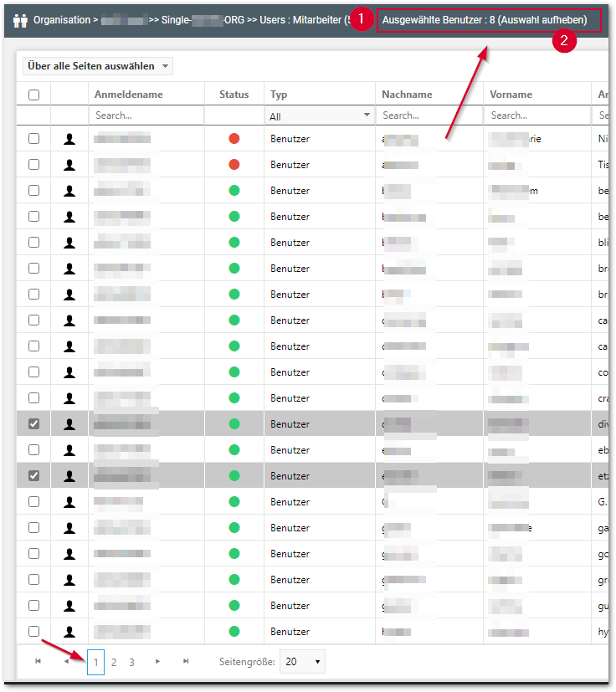The image size is (616, 692).
Task: Select page 1 in pagination
Action: (95, 663)
